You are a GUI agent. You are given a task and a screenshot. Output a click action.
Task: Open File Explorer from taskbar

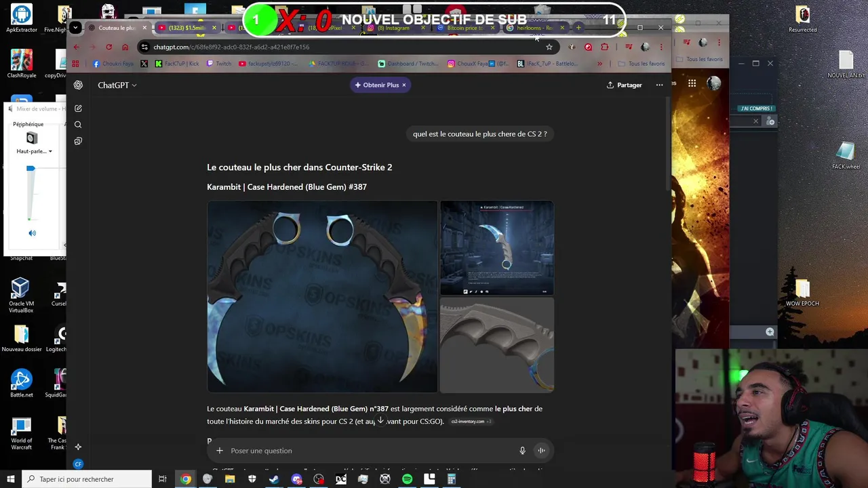tap(230, 479)
